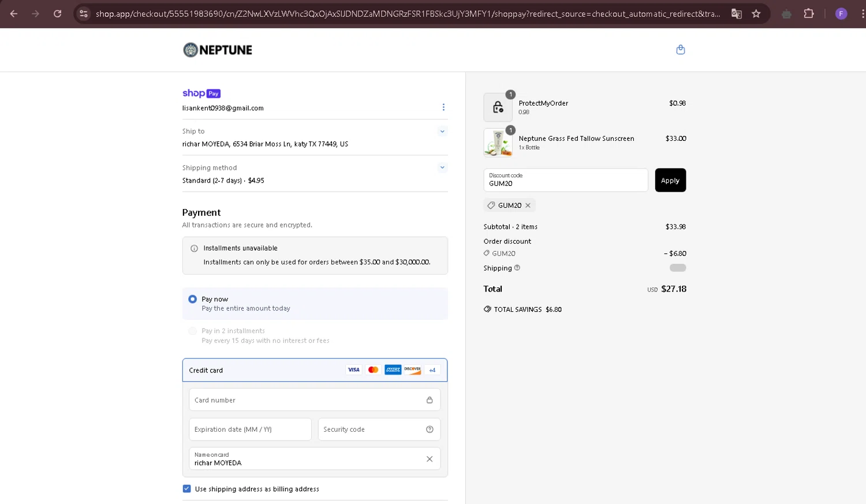Select the Credit card payment header
Viewport: 866px width, 504px height.
315,370
